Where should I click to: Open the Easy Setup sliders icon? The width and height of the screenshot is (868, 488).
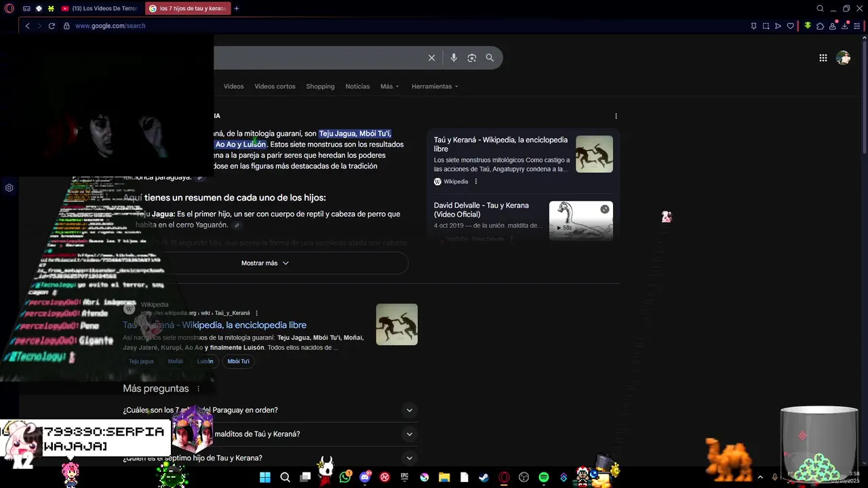(x=857, y=26)
